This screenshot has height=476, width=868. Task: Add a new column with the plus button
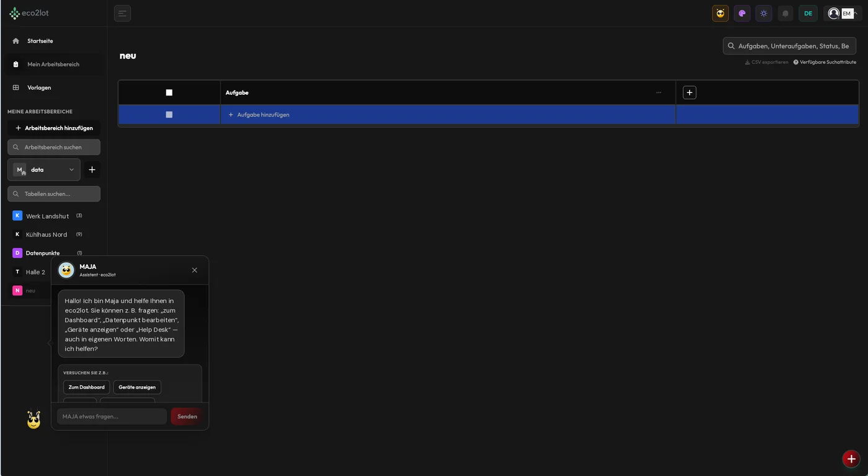point(689,92)
